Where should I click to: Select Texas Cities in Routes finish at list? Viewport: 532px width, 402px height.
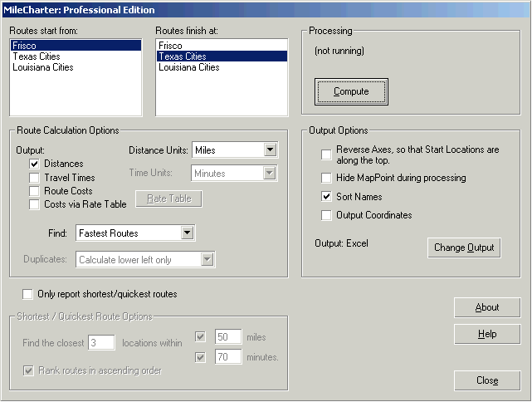click(x=222, y=56)
